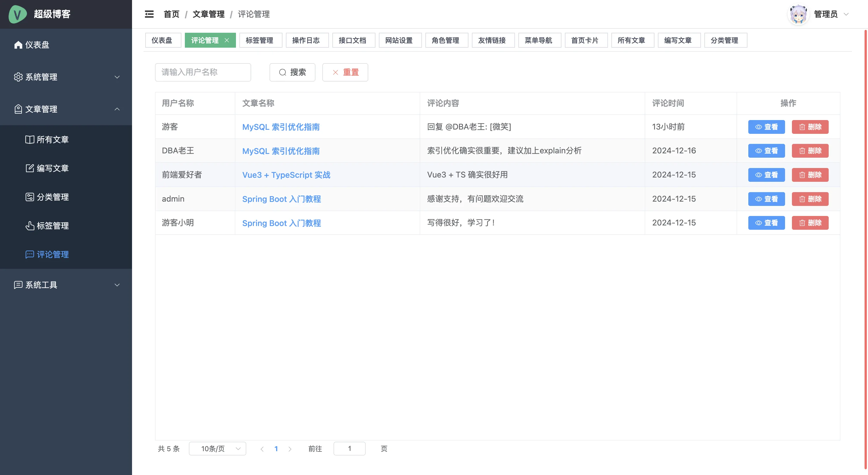The width and height of the screenshot is (868, 475).
Task: Select page 1 in pagination
Action: (x=276, y=449)
